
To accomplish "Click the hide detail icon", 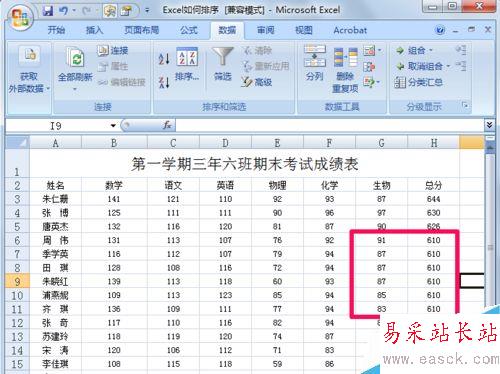I will click(461, 66).
